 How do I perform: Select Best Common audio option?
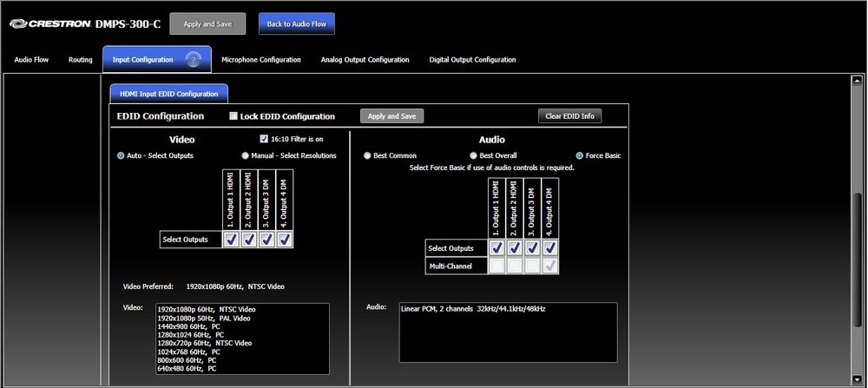(367, 155)
